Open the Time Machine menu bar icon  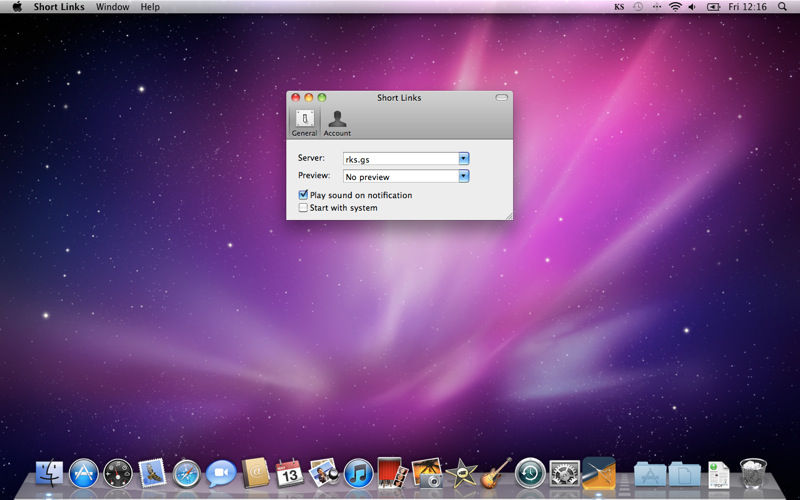[638, 7]
